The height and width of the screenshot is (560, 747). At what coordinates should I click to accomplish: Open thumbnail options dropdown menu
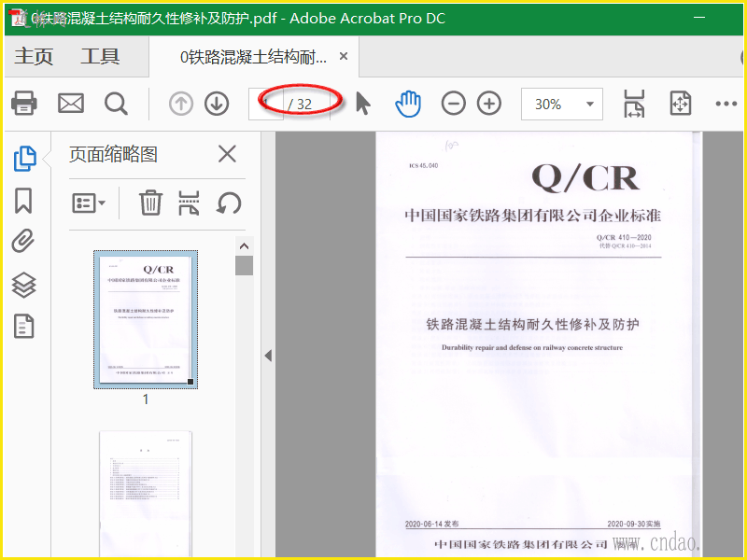pyautogui.click(x=89, y=203)
